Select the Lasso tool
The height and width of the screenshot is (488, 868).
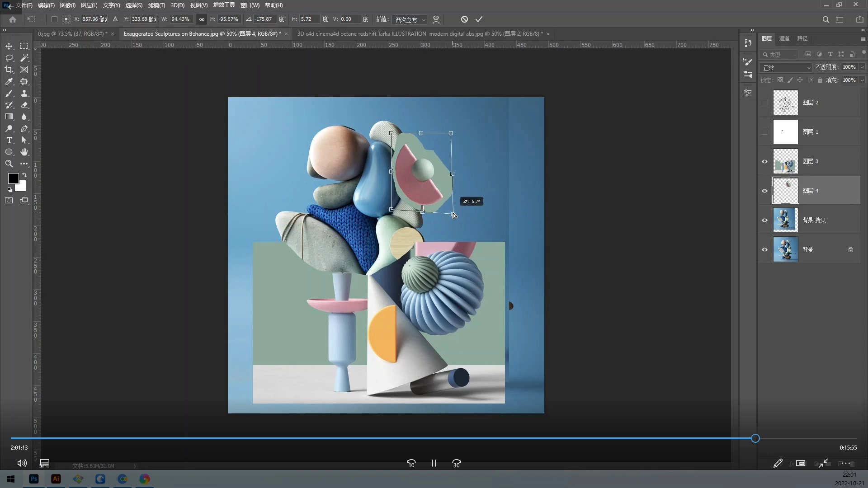(x=9, y=58)
